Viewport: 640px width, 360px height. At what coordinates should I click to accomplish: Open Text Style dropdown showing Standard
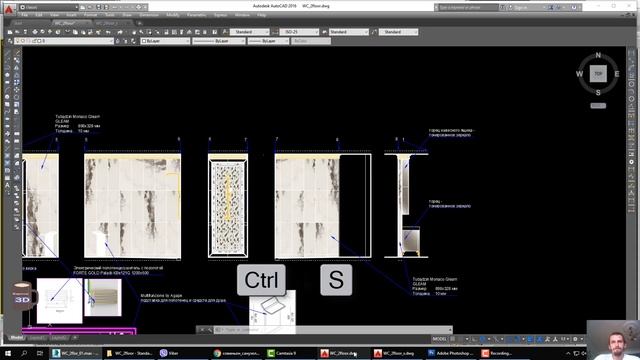(249, 32)
